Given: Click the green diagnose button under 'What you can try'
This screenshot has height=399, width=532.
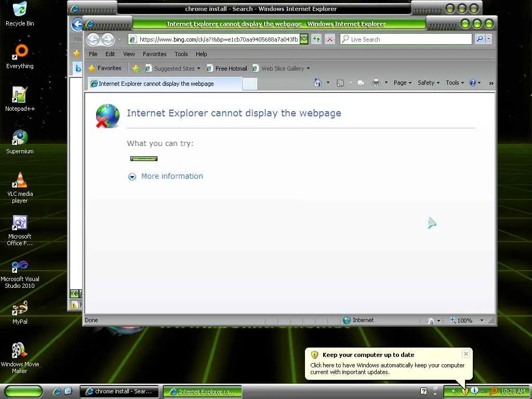Looking at the screenshot, I should click(x=144, y=158).
